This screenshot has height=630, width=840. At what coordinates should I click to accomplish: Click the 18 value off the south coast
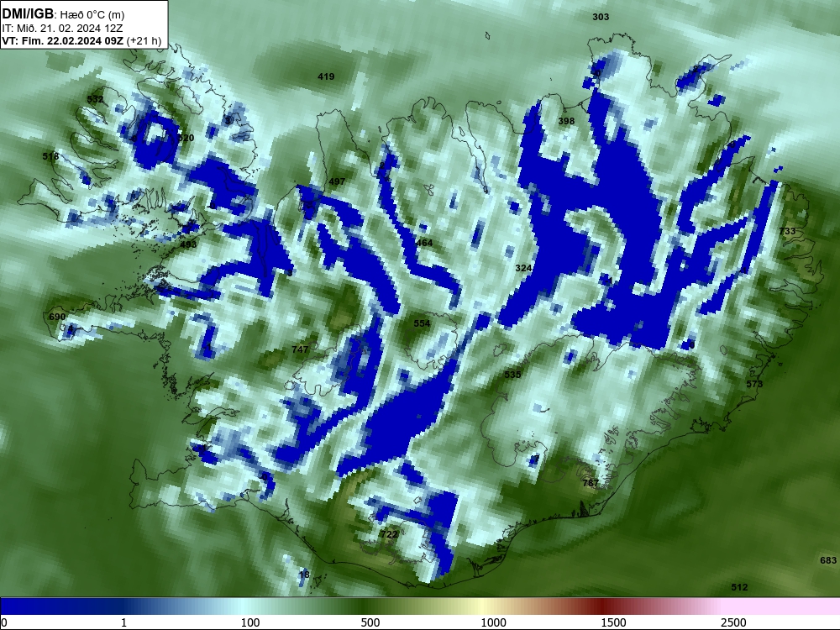(304, 575)
